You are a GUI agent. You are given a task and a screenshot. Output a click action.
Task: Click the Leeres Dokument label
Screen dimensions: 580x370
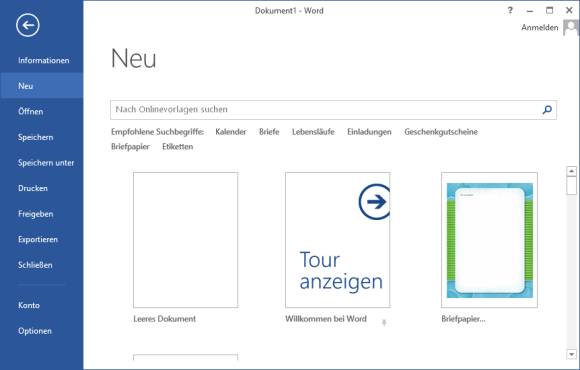pos(165,319)
